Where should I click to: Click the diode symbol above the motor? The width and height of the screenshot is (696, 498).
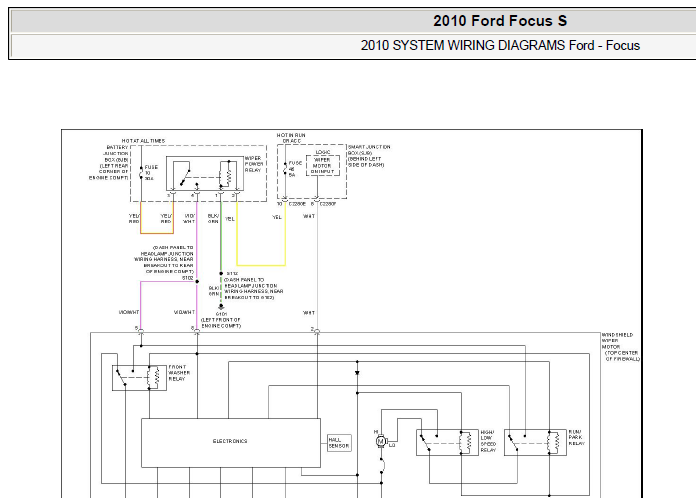pyautogui.click(x=357, y=373)
